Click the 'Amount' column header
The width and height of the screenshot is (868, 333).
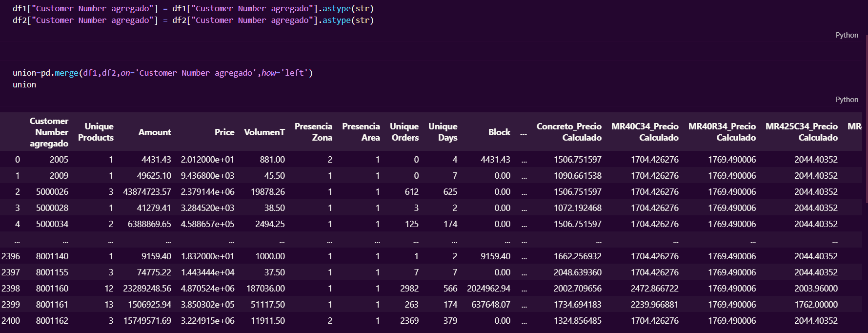155,132
